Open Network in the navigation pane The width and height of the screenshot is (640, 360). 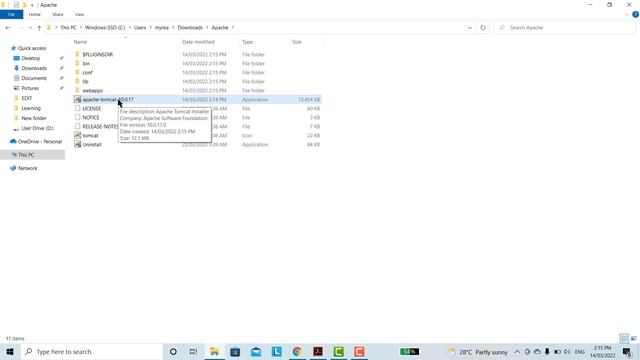pos(27,168)
